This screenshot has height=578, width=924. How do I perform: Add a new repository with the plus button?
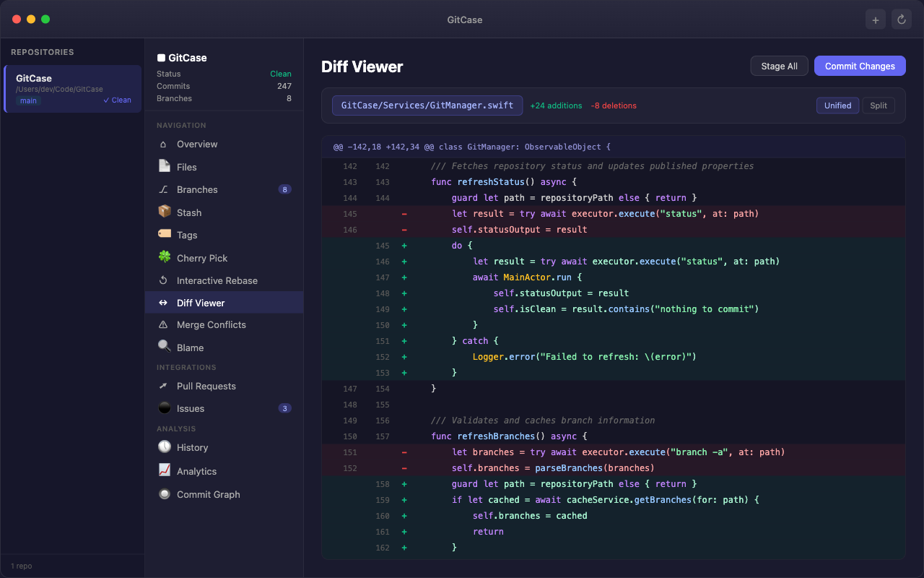pos(875,19)
